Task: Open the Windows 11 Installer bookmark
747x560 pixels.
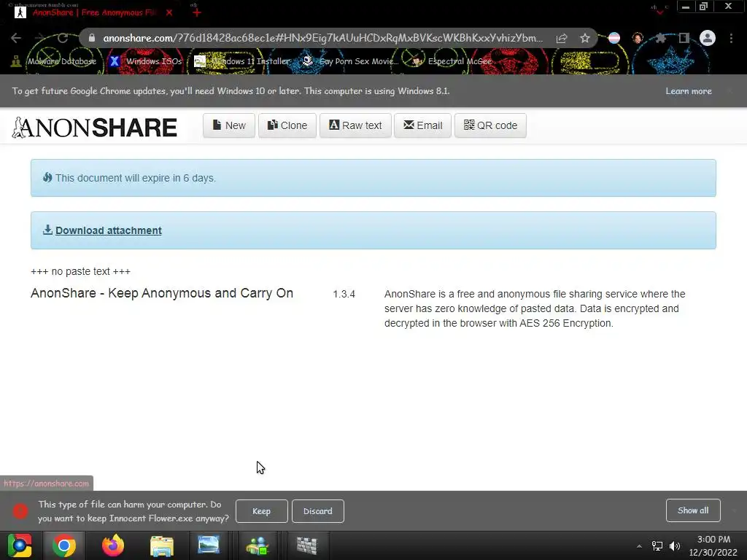Action: (242, 61)
